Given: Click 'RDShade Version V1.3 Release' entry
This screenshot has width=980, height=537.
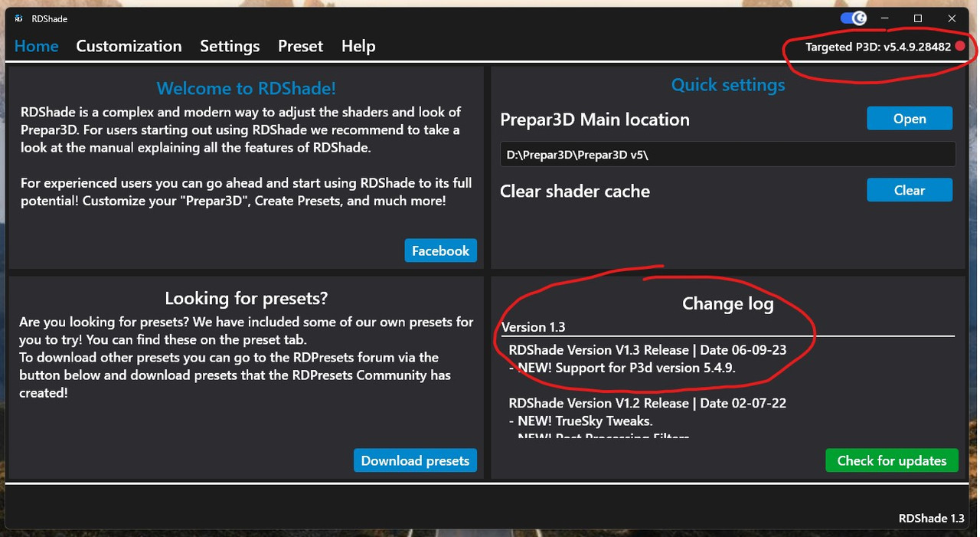Looking at the screenshot, I should 647,349.
